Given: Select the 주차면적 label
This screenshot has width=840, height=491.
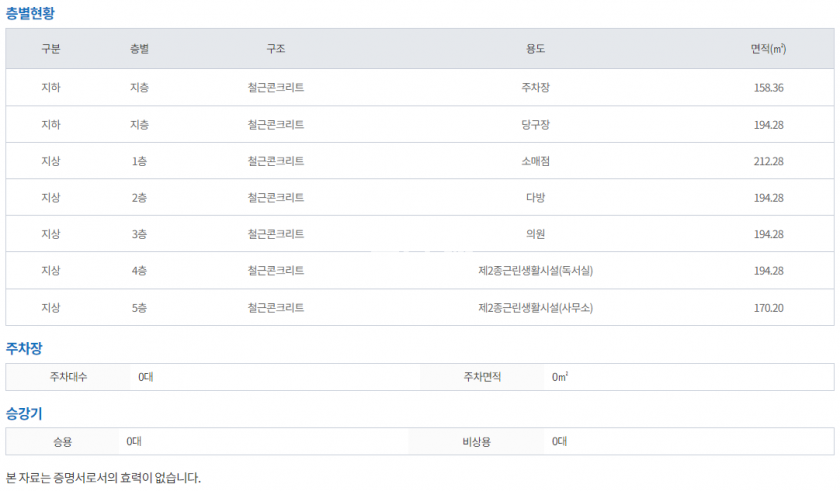Looking at the screenshot, I should 482,377.
